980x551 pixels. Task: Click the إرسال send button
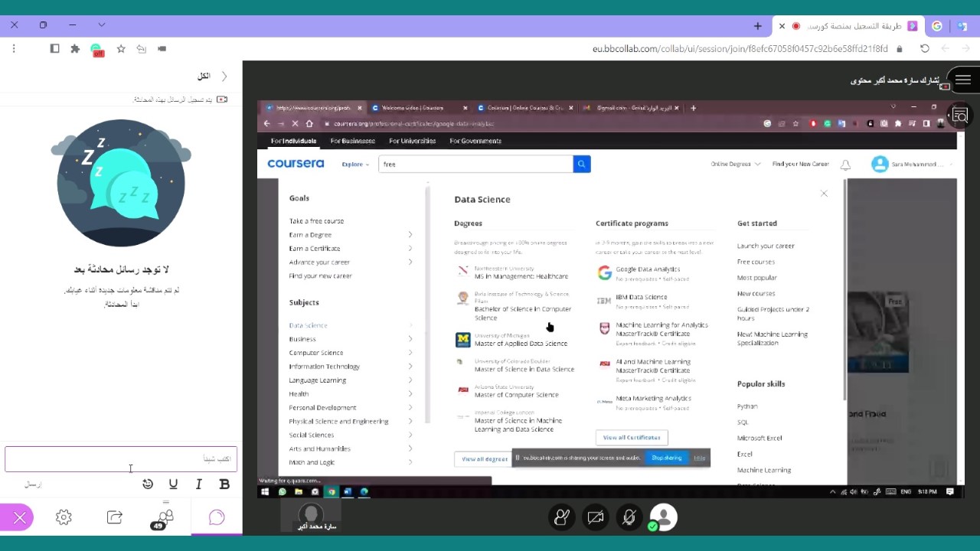tap(33, 484)
